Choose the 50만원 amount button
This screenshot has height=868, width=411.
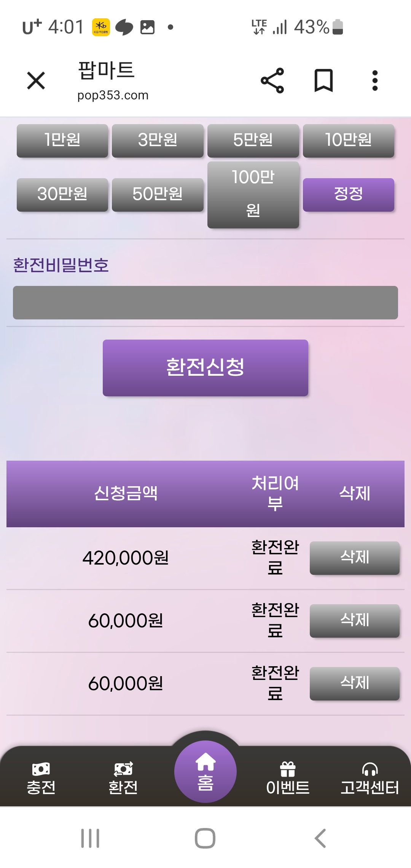pyautogui.click(x=158, y=195)
